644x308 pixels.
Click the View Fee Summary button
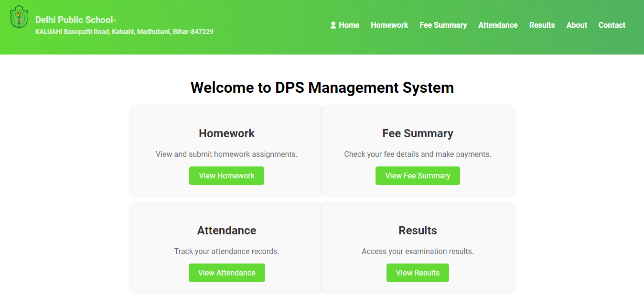(418, 176)
